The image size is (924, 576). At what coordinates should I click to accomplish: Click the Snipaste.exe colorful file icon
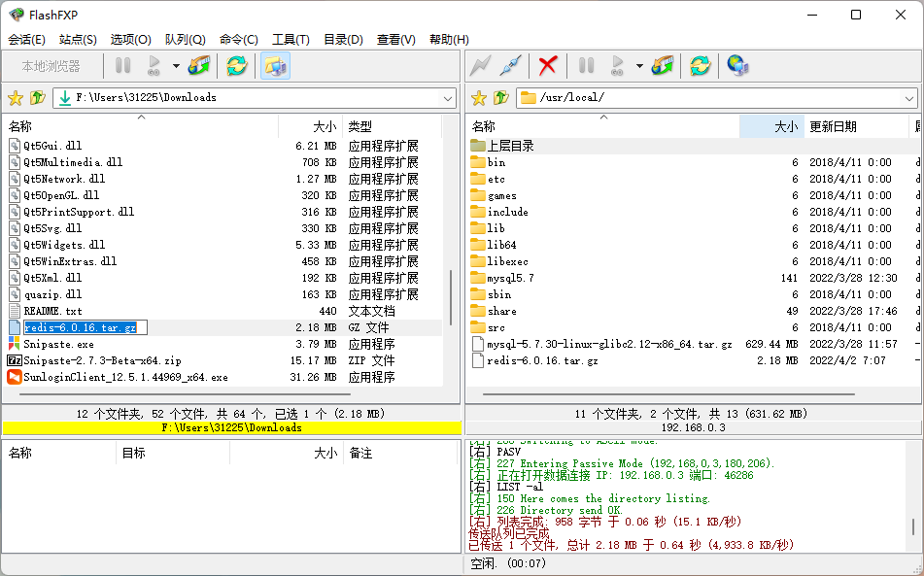pyautogui.click(x=15, y=344)
